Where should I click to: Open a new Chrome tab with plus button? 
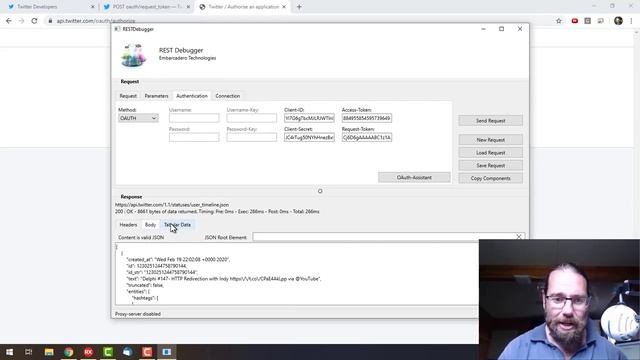click(x=299, y=7)
